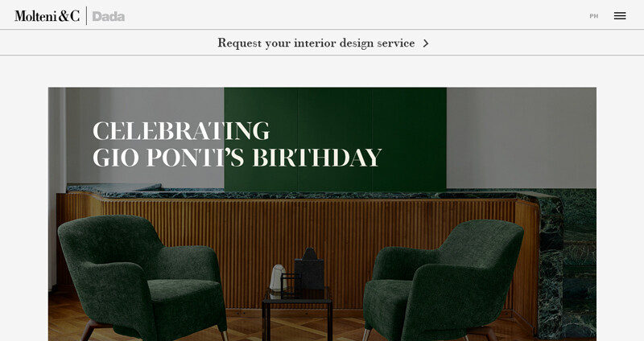The image size is (644, 341).
Task: Click the chevron after interior design service
Action: point(426,43)
